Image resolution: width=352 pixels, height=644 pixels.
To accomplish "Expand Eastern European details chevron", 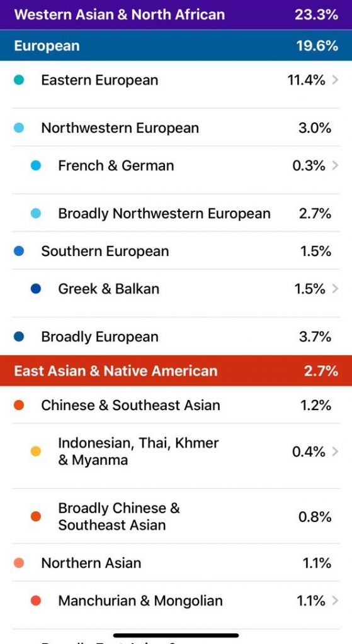I will 335,80.
